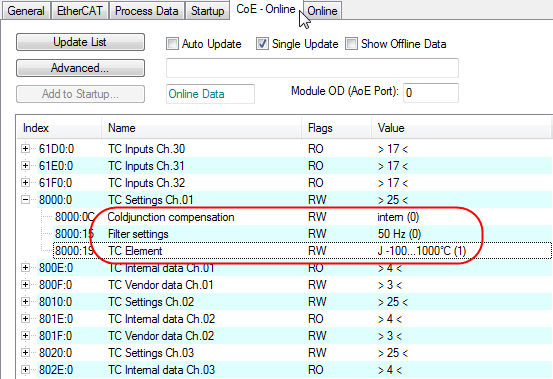Click the Add to Startup... button
The width and height of the screenshot is (553, 379).
[80, 94]
